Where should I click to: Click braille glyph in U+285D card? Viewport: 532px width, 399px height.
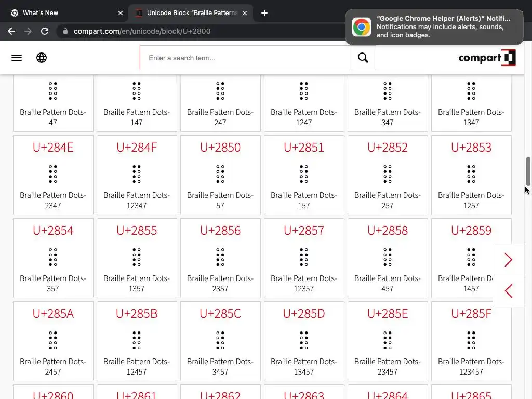304,340
